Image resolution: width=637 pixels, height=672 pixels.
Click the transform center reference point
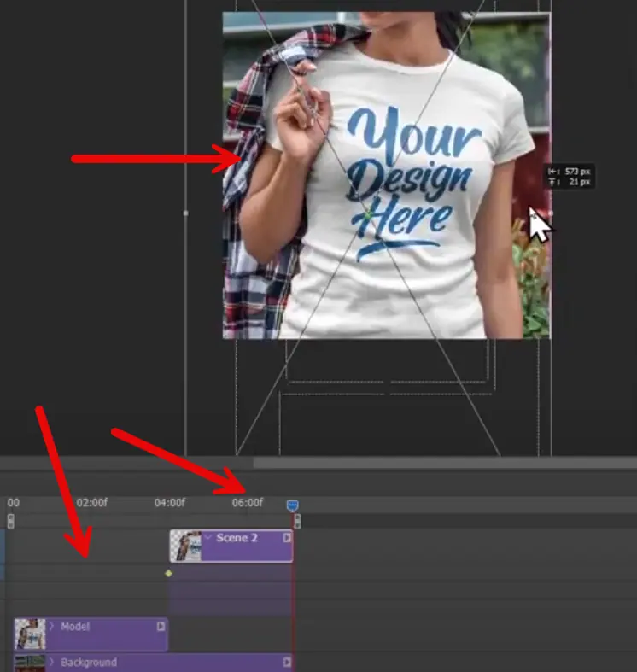coord(368,216)
